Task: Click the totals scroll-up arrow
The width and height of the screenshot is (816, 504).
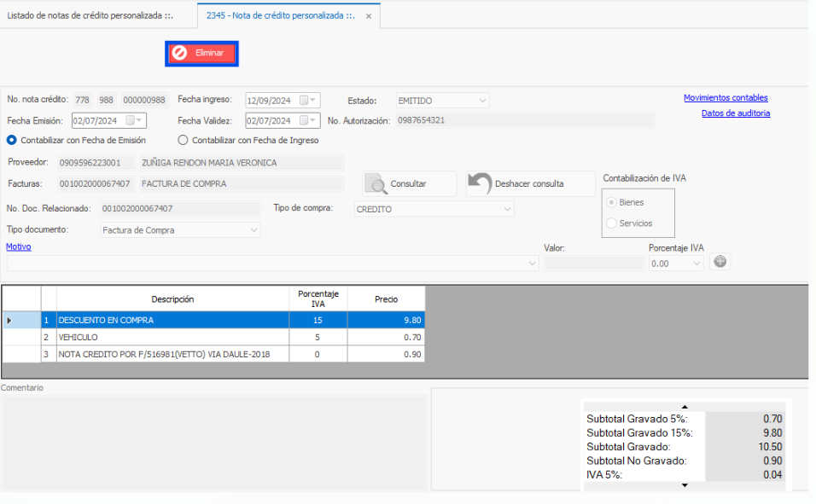Action: (685, 407)
